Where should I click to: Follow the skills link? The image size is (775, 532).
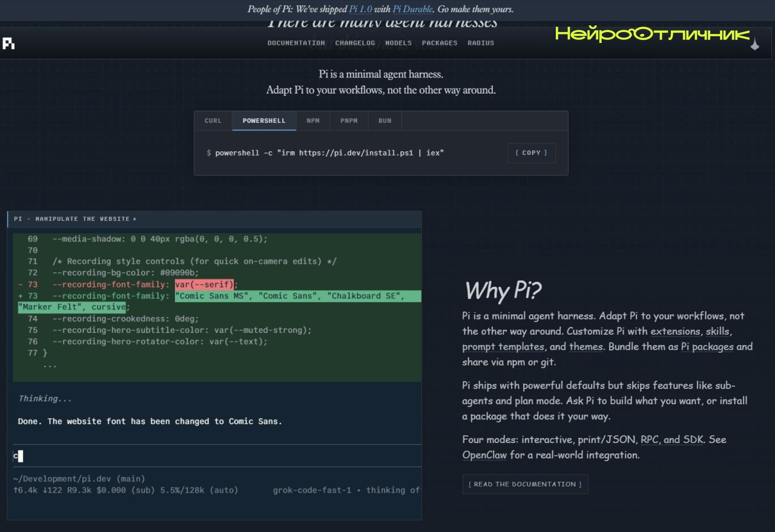pyautogui.click(x=719, y=332)
